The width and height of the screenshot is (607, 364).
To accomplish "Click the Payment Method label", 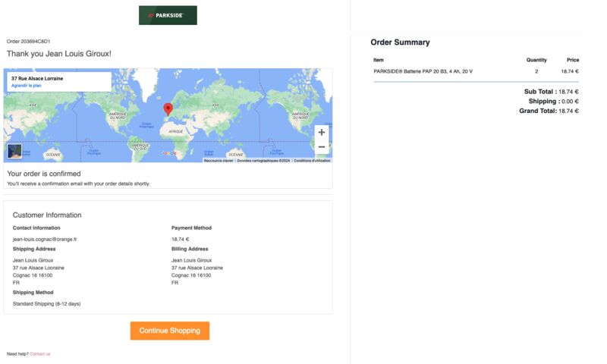I will (191, 227).
